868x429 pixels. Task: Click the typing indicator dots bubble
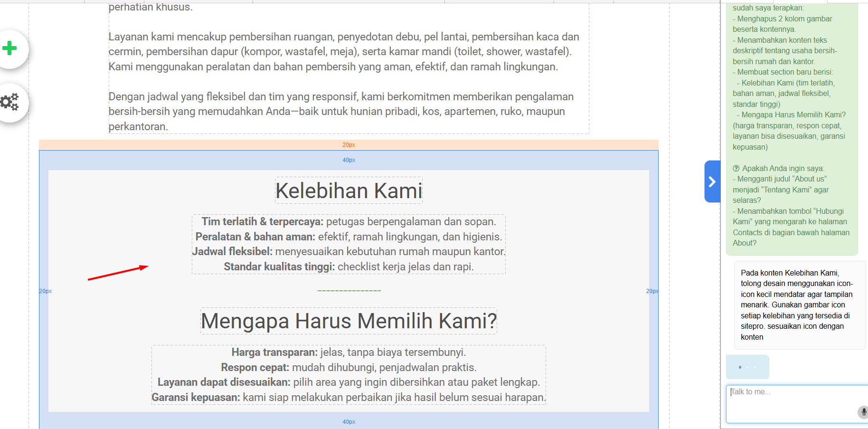pyautogui.click(x=747, y=367)
